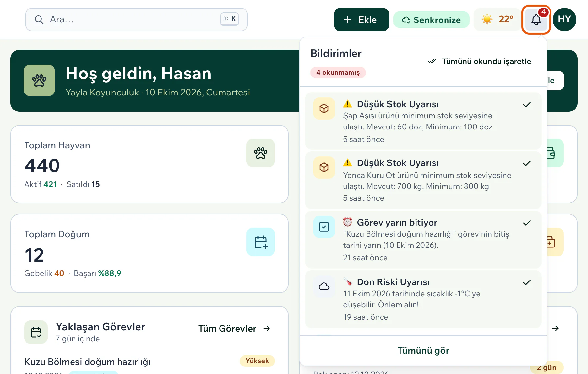
Task: Click the right arrow behind notification panel
Action: point(555,328)
